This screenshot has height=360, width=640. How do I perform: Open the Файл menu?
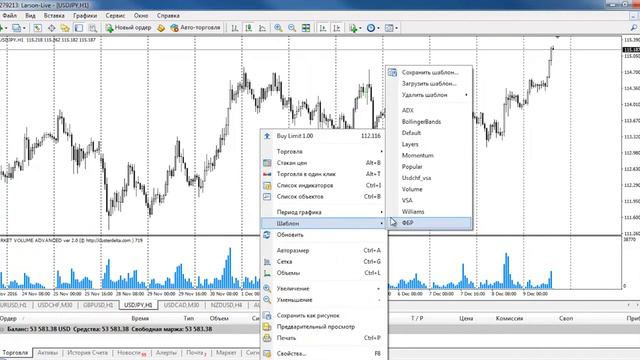(9, 16)
